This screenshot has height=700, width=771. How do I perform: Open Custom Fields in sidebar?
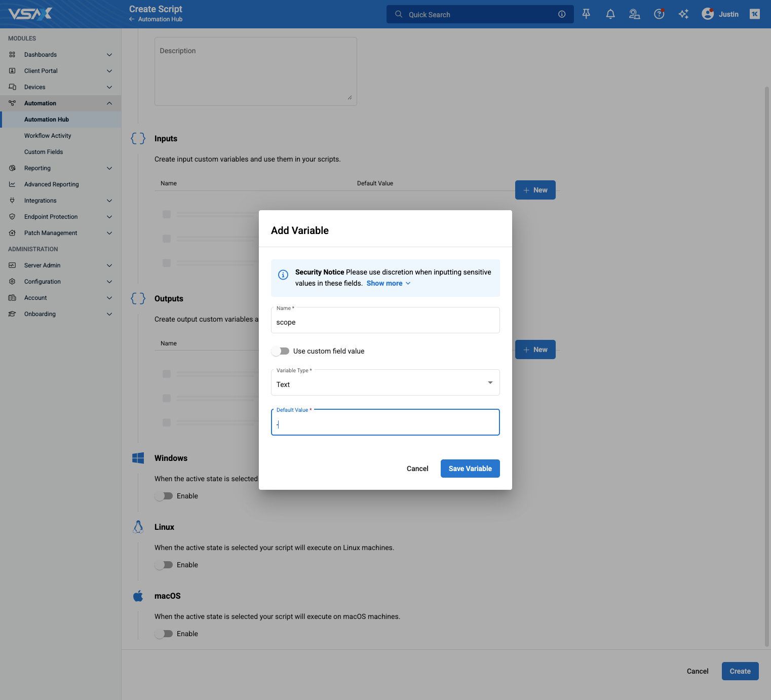(x=44, y=152)
